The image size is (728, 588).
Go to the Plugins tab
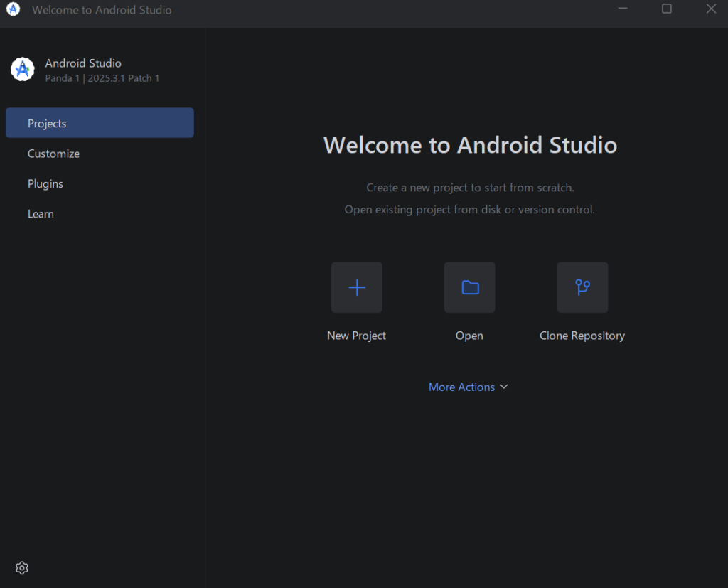(x=45, y=183)
